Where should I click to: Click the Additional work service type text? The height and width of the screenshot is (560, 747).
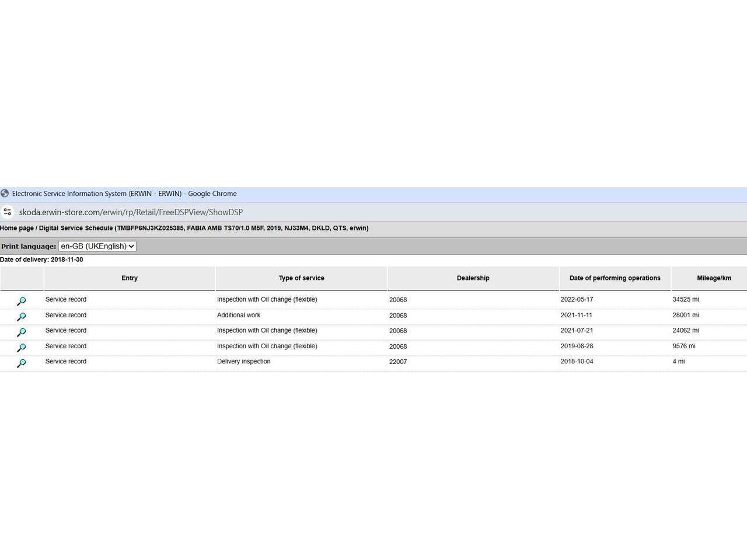[x=239, y=315]
